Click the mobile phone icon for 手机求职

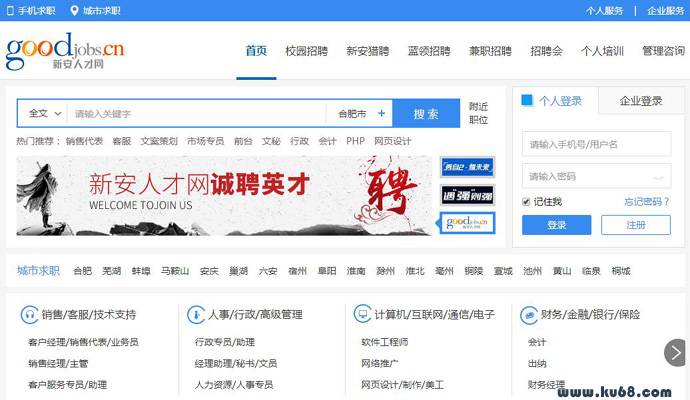pyautogui.click(x=9, y=11)
